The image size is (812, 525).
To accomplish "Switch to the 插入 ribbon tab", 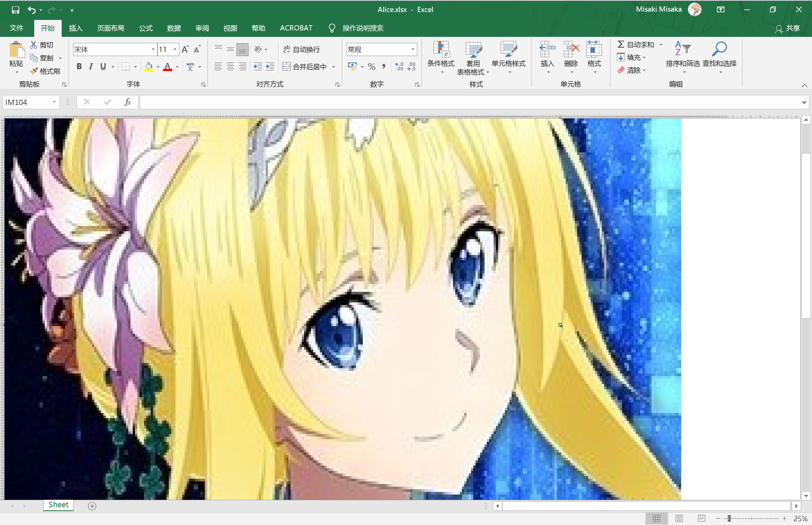I will (x=76, y=28).
